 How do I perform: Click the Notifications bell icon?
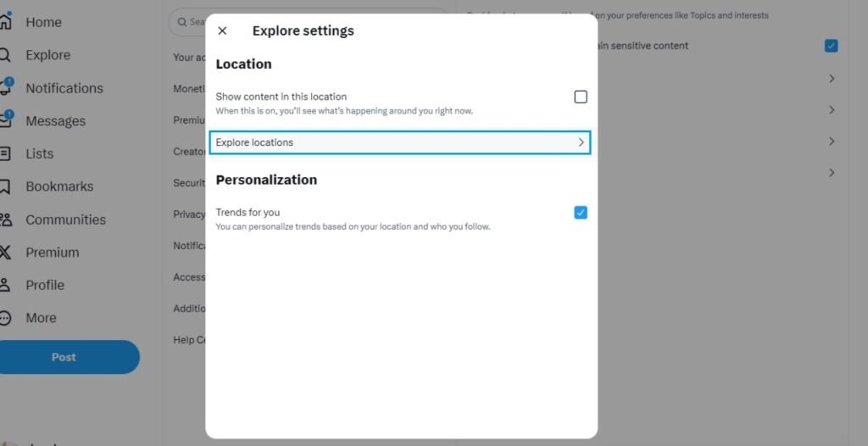(x=5, y=88)
